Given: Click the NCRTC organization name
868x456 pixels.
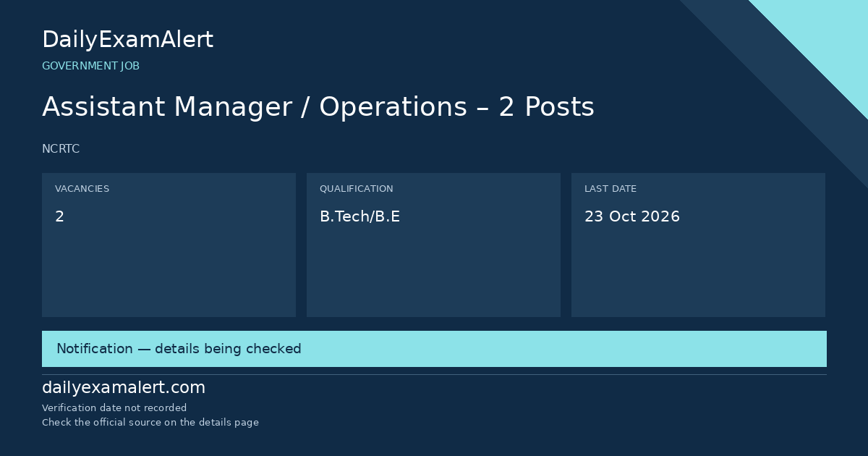Looking at the screenshot, I should [x=61, y=149].
